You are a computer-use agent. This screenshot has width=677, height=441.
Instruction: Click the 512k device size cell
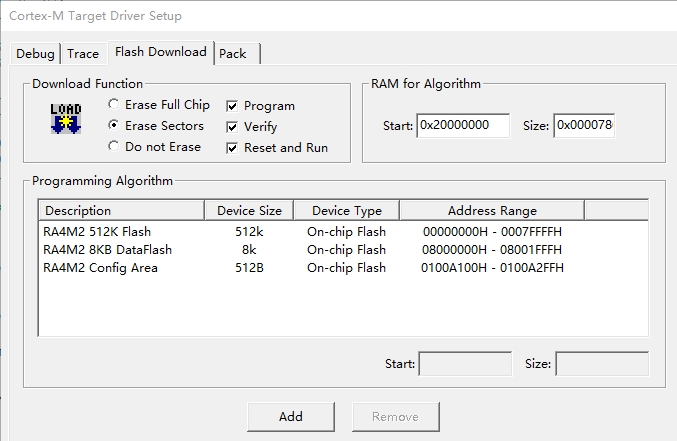[249, 232]
